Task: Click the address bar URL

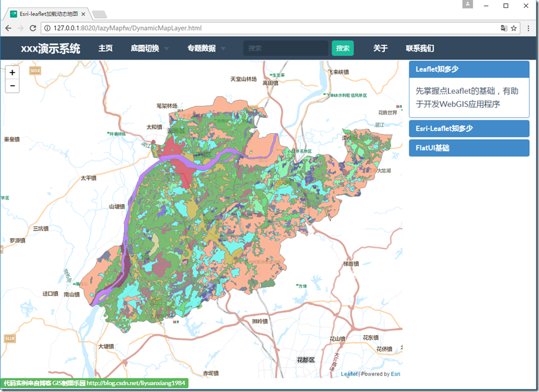Action: click(127, 28)
